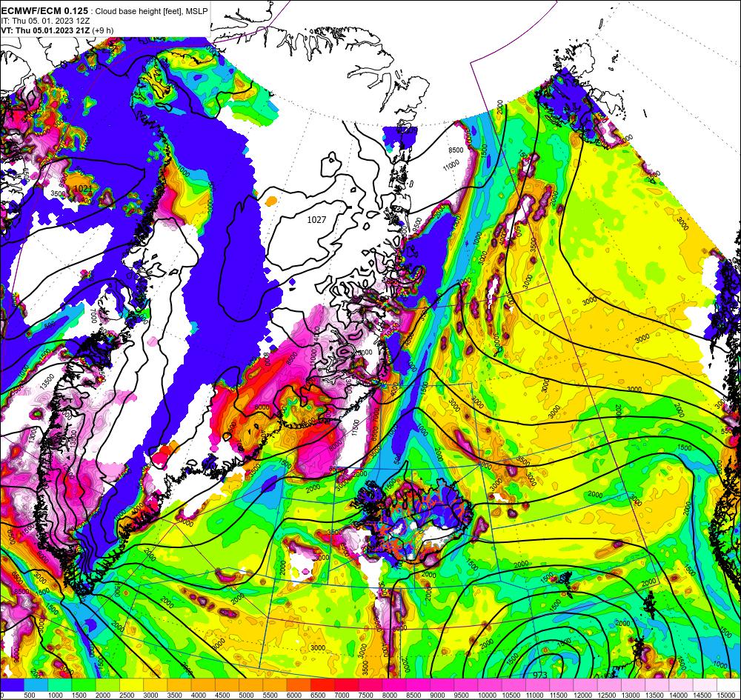Click the 'Cloud base height [feet], MSLP' text

click(151, 11)
